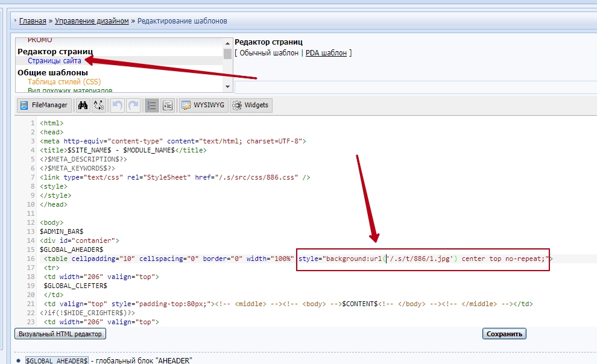Switch to the WYSIWYG editor
Screen dimensions: 597x364
[x=203, y=105]
